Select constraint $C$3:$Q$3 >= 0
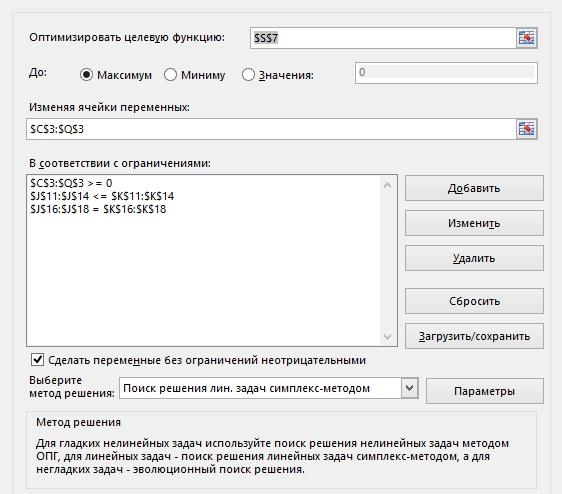The image size is (562, 494). (x=71, y=183)
